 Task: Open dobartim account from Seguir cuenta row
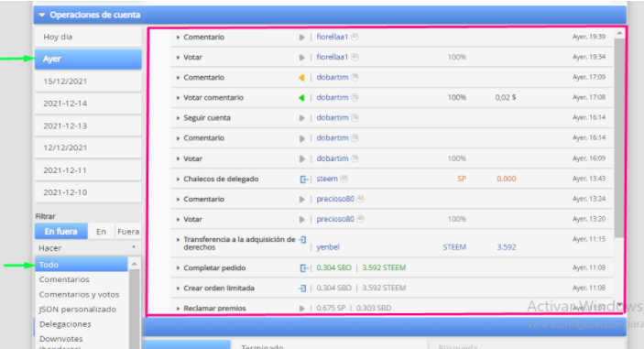(333, 118)
